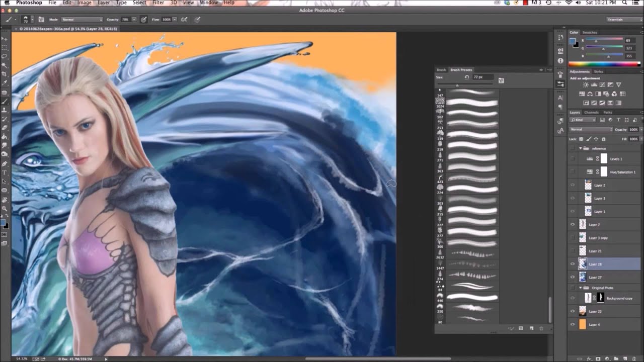Open the Paragraph panel from the dock
The height and width of the screenshot is (362, 644).
point(560,107)
